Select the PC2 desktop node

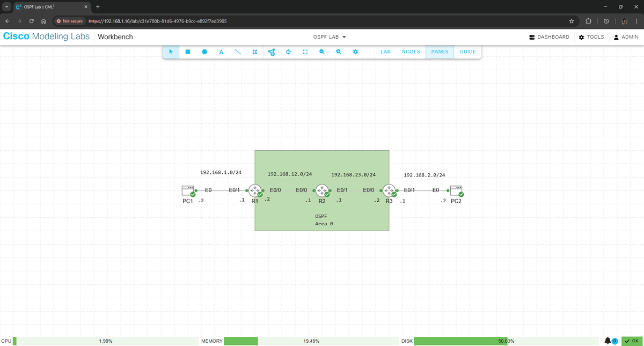tap(457, 190)
